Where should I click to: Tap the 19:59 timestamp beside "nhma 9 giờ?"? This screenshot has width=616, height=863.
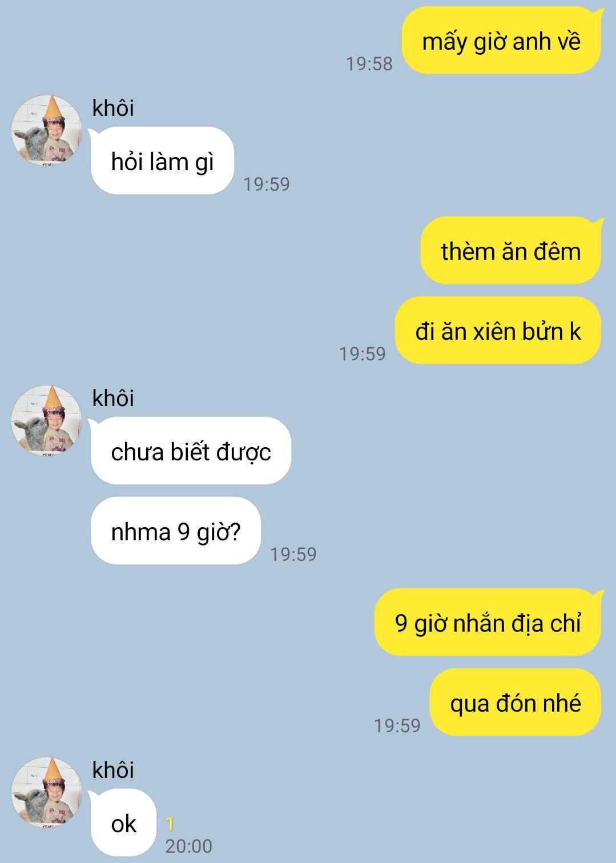coord(293,554)
